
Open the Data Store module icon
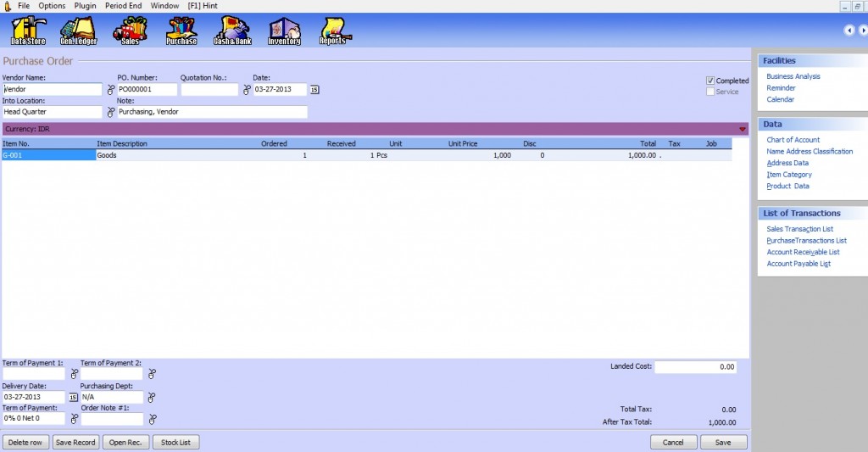click(x=28, y=31)
